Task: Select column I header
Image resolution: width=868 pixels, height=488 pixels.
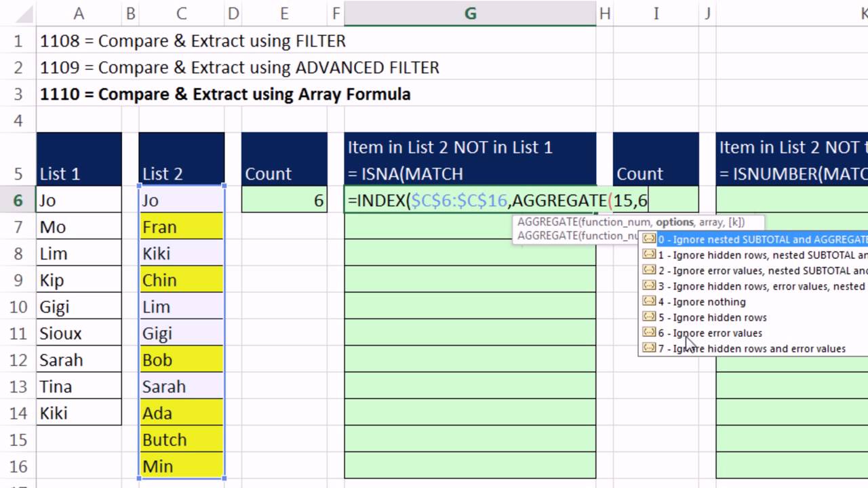Action: point(656,13)
